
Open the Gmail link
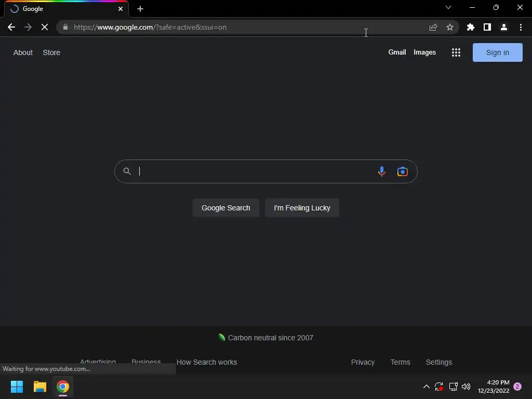coord(397,52)
